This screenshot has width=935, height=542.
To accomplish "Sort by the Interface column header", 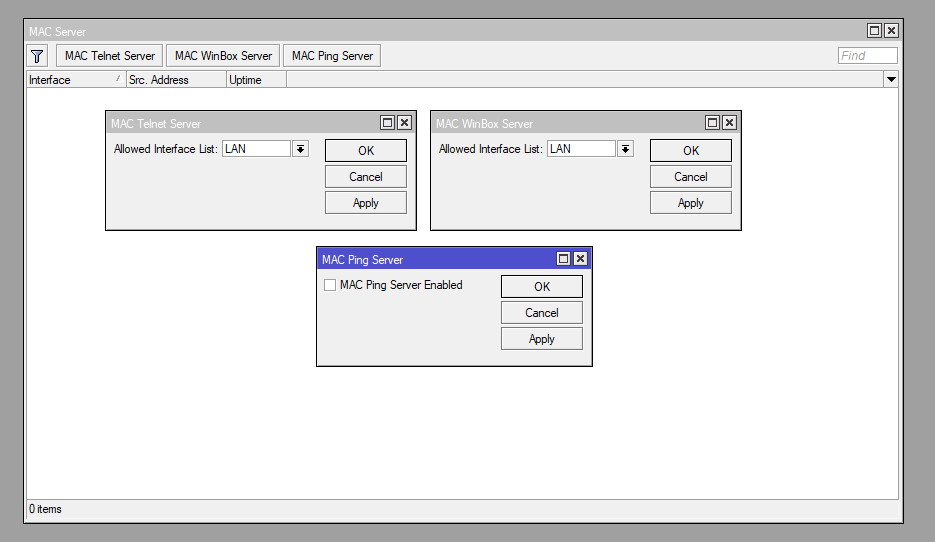I will tap(76, 80).
